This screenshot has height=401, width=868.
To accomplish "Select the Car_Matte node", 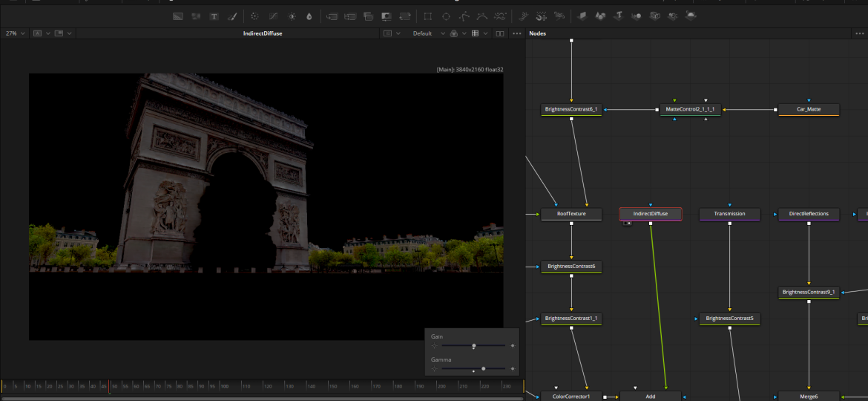I will 809,109.
